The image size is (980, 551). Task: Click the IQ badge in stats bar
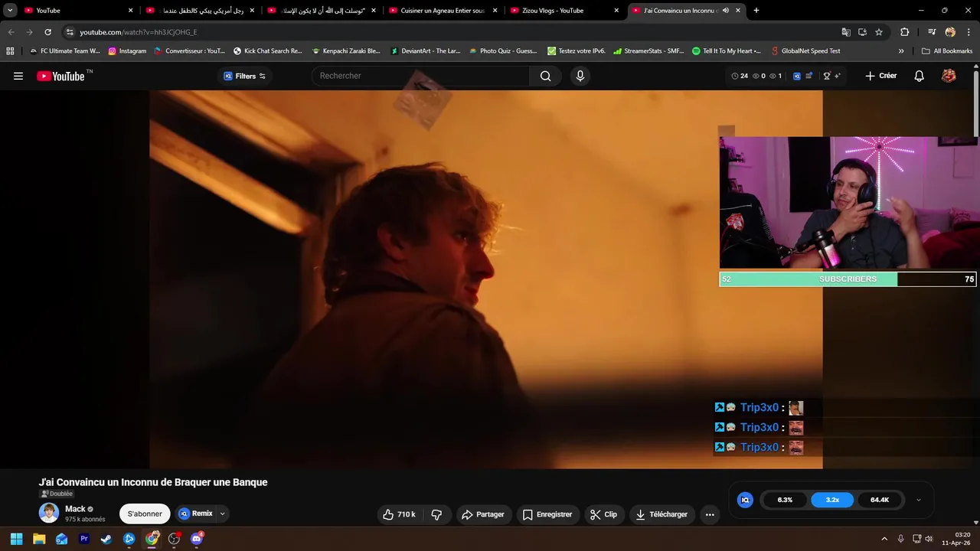[x=745, y=500]
